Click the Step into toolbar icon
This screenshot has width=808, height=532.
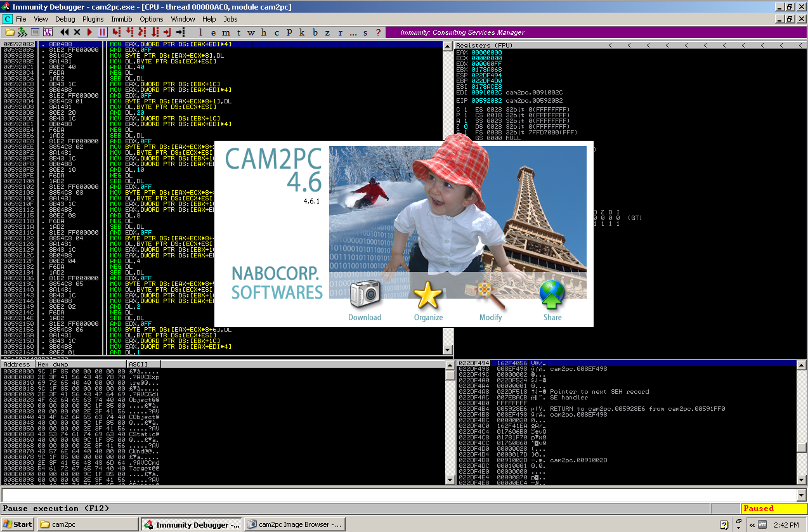[x=116, y=32]
